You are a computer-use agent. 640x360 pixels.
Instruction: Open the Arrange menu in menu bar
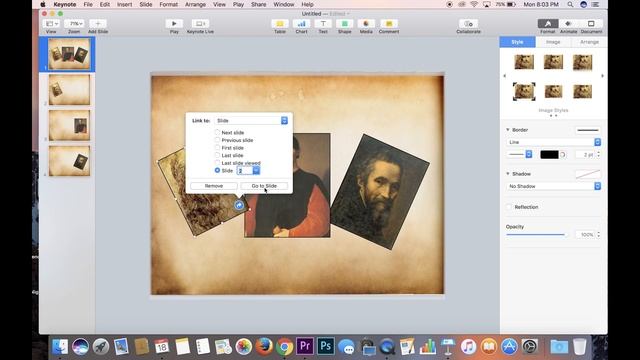point(195,4)
